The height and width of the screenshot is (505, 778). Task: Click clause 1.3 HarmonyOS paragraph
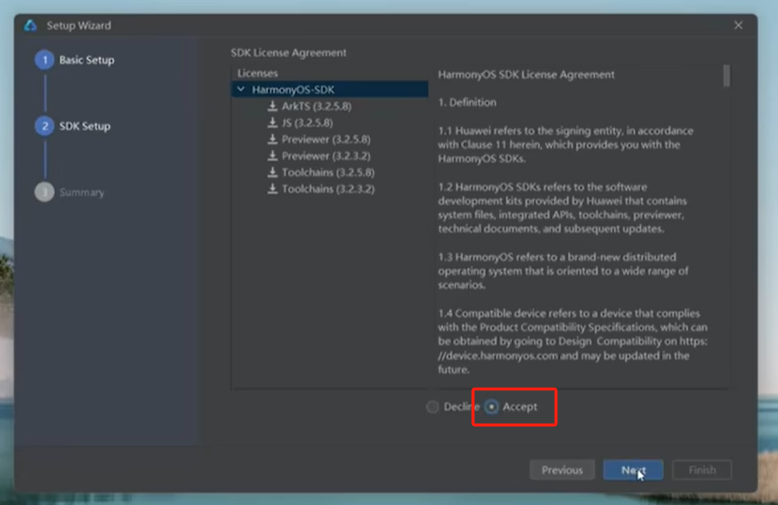tap(563, 271)
